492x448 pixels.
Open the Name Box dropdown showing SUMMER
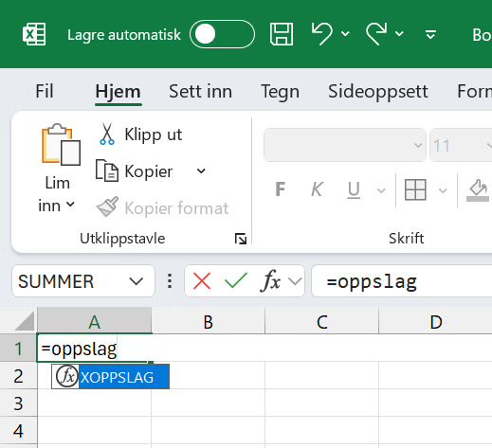(x=137, y=281)
